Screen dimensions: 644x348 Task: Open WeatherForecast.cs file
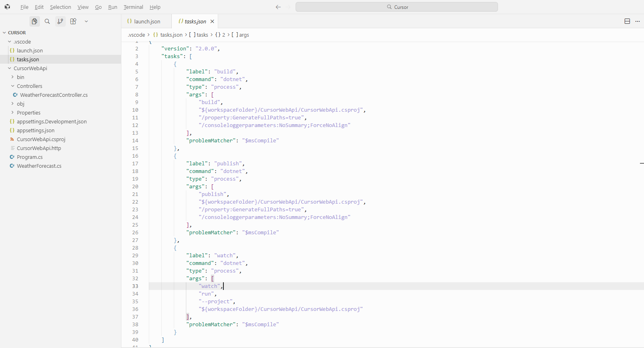pyautogui.click(x=60, y=166)
